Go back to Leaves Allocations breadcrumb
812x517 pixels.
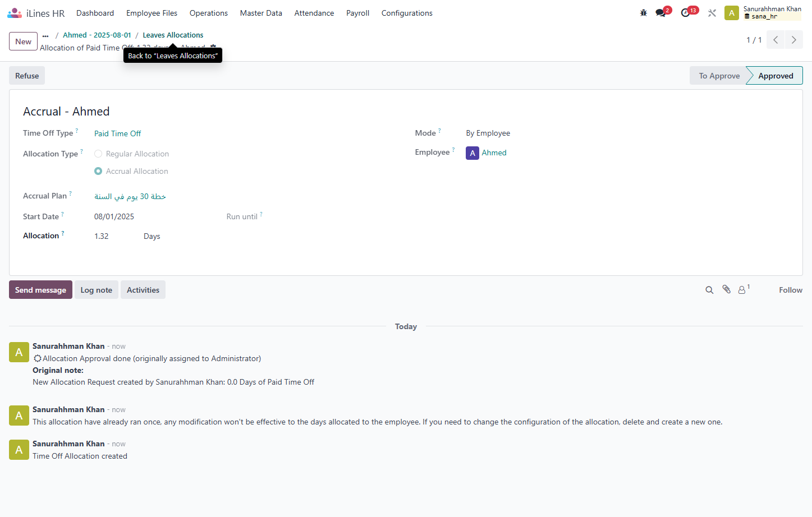pos(173,35)
